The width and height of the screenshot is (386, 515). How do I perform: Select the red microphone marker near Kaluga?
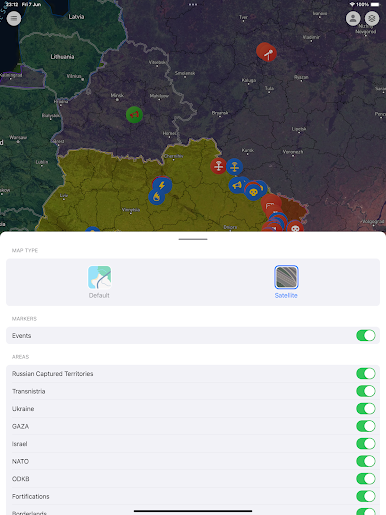click(268, 53)
